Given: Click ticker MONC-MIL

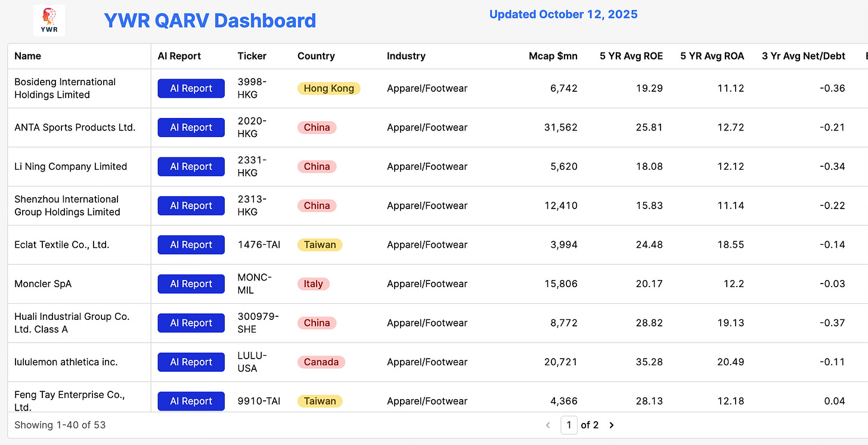Looking at the screenshot, I should tap(255, 284).
